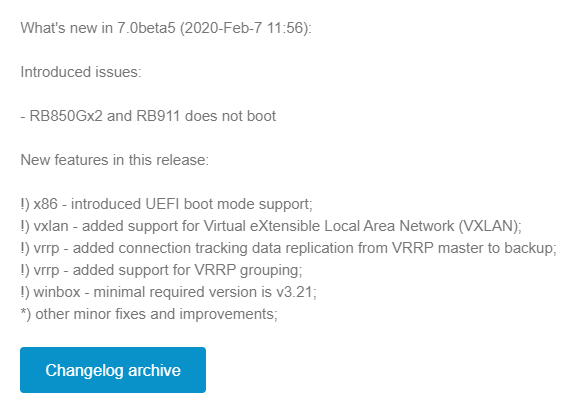
Task: Select the vxlan VXLAN support line
Action: (x=271, y=226)
